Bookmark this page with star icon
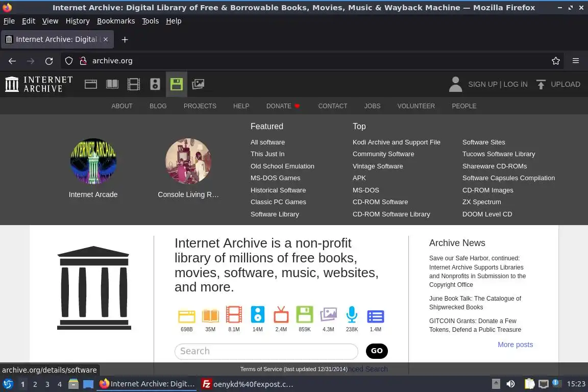The width and height of the screenshot is (588, 392). click(556, 61)
